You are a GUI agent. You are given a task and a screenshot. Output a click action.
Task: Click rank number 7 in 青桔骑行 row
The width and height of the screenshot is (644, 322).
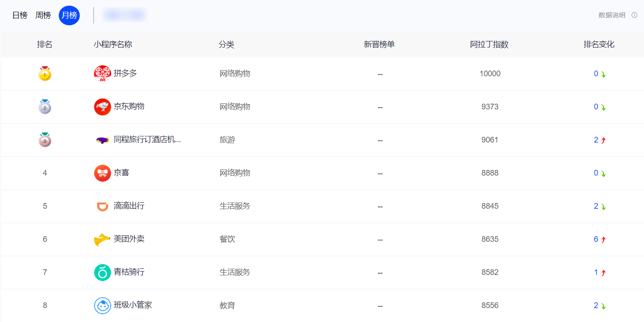point(45,272)
